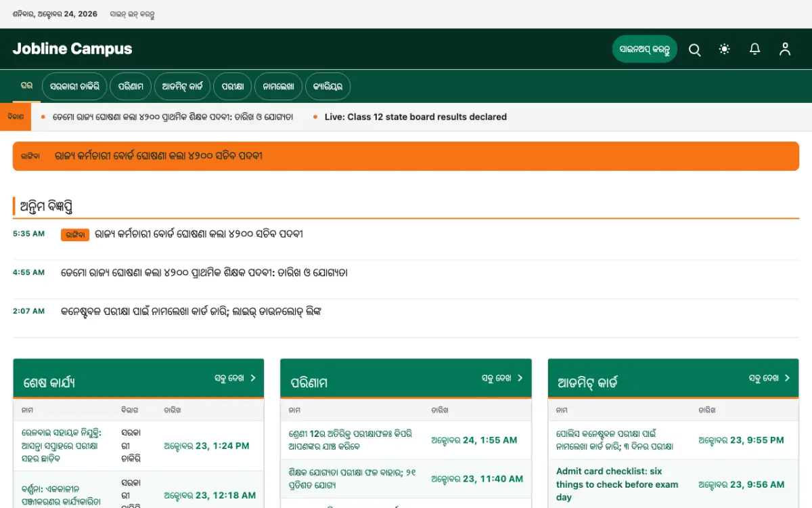Open the ଶ୍ରେଣୀ 12ର ଅତିରିକ୍ତ ପରୀକ୍ଷାଫଳ result link
Screen dimensions: 812x508
tap(350, 440)
